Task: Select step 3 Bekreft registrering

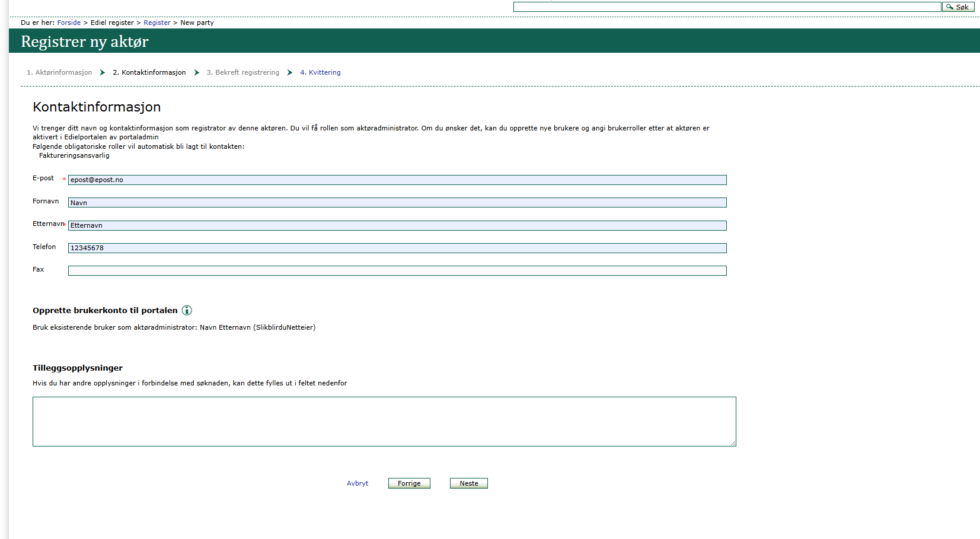Action: [243, 72]
